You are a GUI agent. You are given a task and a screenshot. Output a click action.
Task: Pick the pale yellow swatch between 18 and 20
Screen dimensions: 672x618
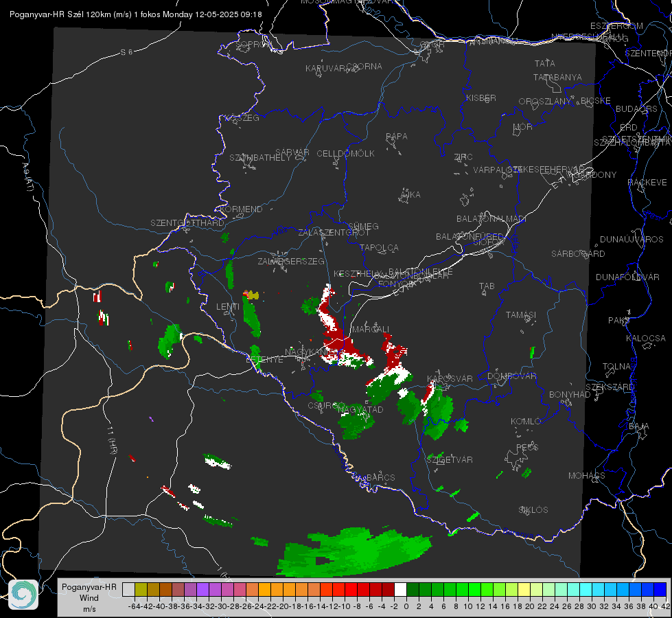pyautogui.click(x=524, y=589)
